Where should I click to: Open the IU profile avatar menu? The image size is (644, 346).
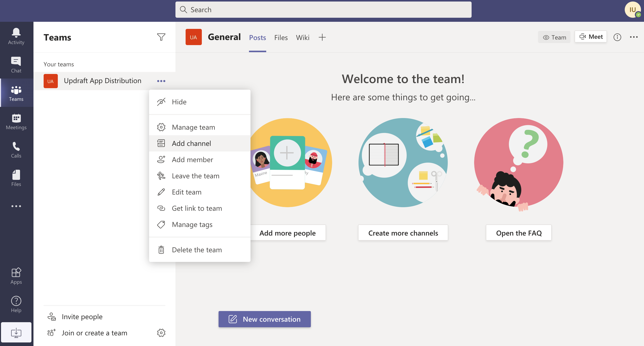[633, 10]
